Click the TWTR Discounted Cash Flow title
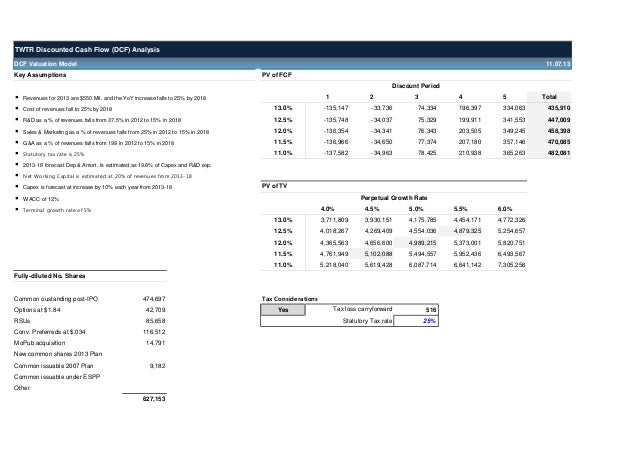 tap(87, 50)
